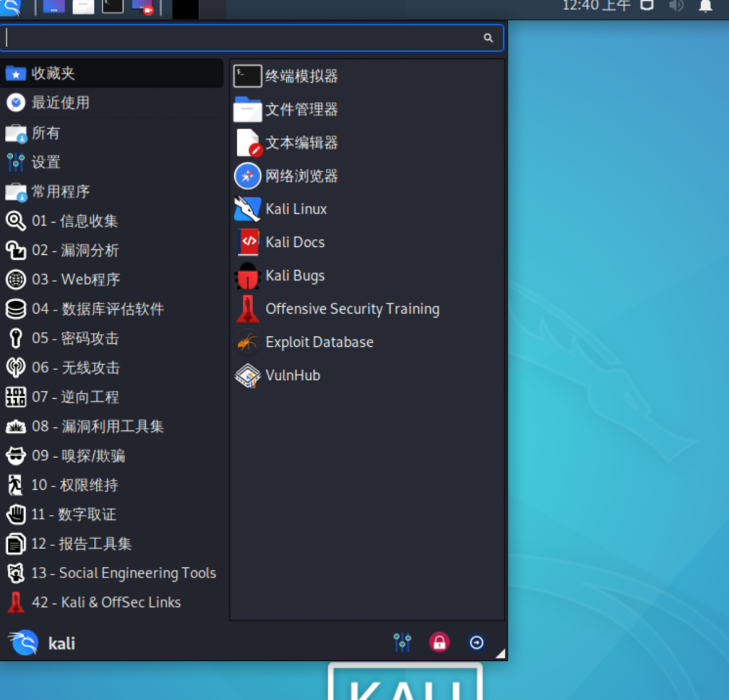Select 13 - Social Engineering Tools category
Image resolution: width=729 pixels, height=700 pixels.
[112, 573]
